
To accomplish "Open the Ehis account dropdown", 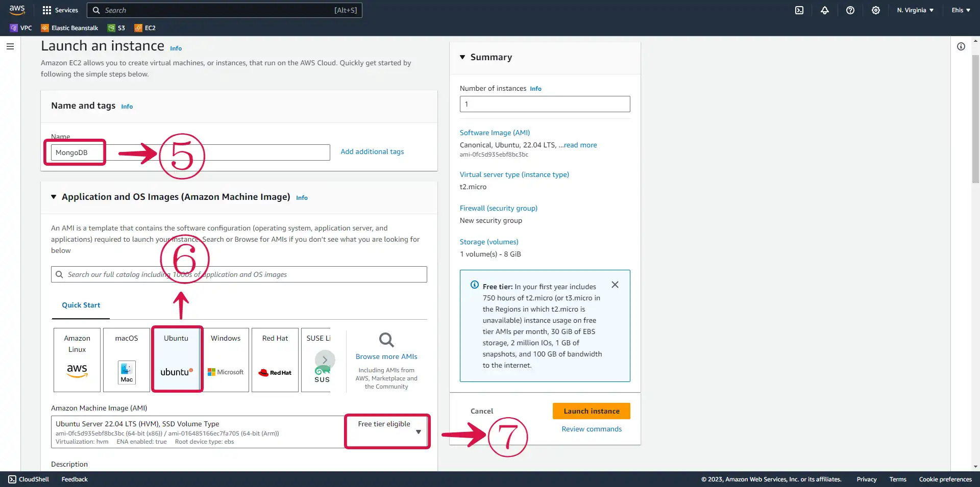I will (x=961, y=10).
